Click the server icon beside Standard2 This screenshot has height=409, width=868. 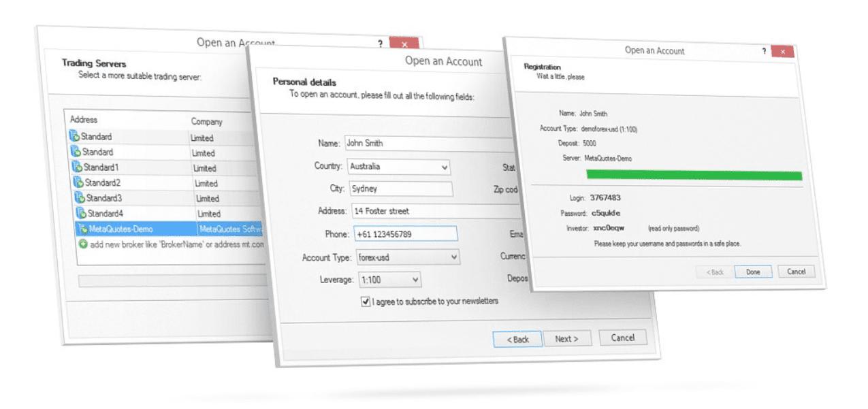(79, 182)
